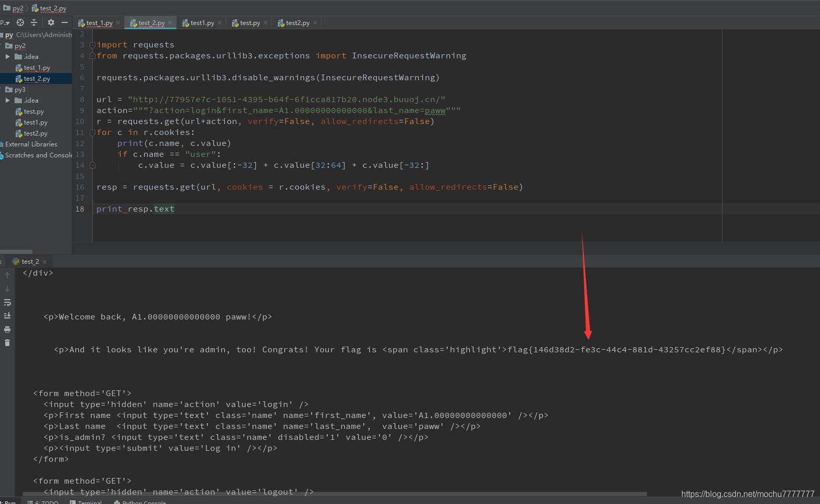
Task: Click the url string on line 8
Action: pyautogui.click(x=286, y=100)
